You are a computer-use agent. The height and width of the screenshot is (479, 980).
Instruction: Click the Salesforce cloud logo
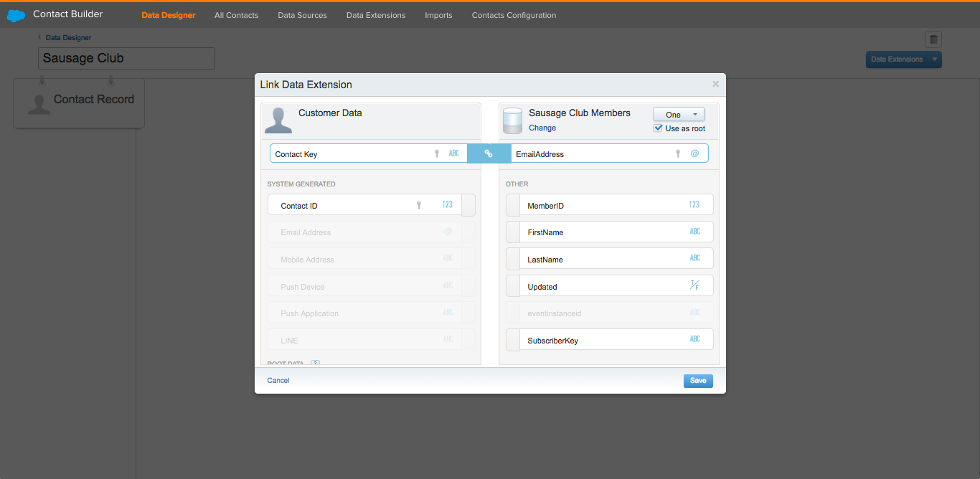pyautogui.click(x=16, y=15)
